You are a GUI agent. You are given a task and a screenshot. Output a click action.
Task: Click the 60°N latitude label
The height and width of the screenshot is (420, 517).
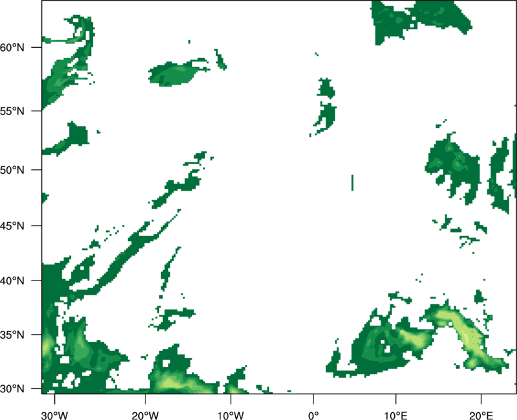pyautogui.click(x=12, y=47)
